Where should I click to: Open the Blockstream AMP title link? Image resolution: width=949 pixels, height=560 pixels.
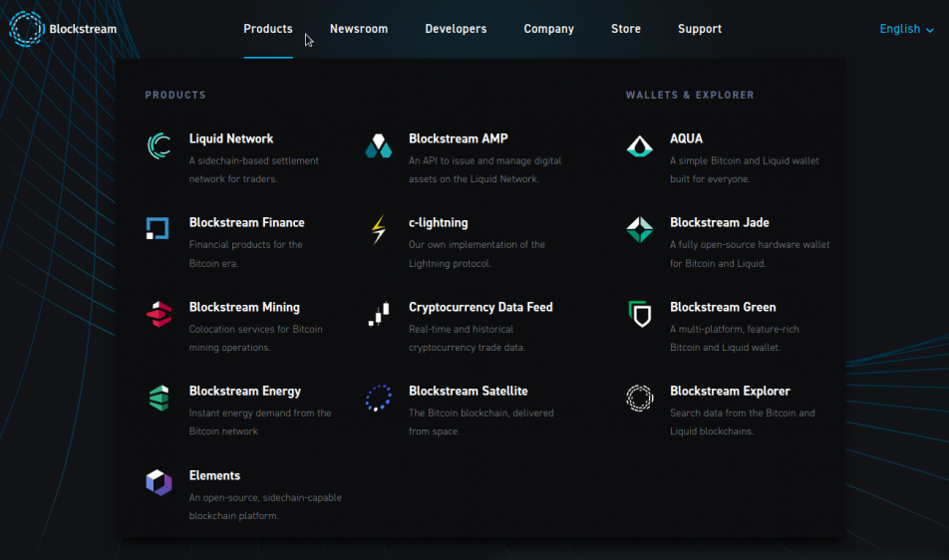click(458, 139)
